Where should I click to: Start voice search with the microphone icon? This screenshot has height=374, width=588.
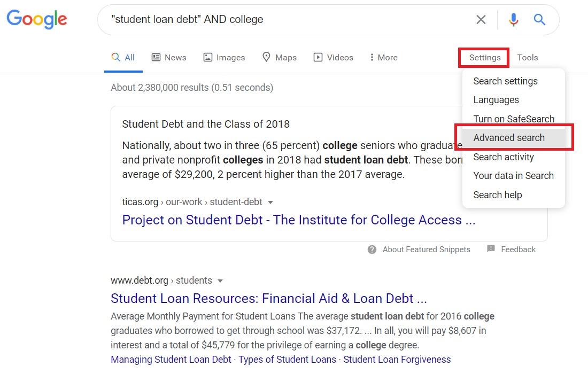point(513,19)
